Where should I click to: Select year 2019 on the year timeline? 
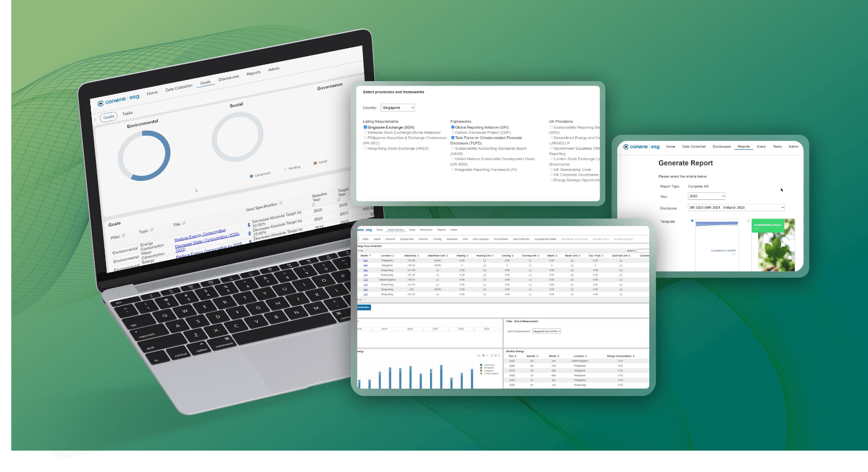tap(384, 329)
